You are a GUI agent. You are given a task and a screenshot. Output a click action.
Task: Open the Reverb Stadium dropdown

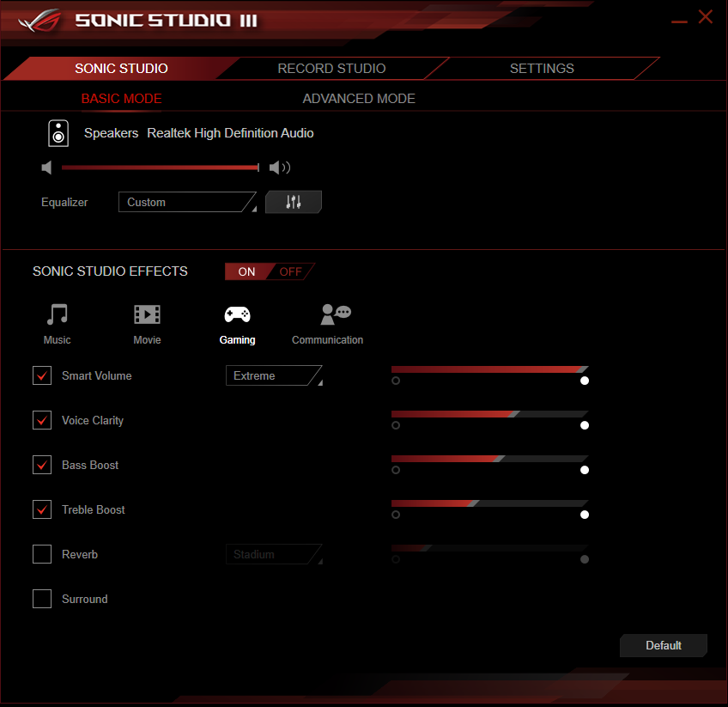click(x=274, y=554)
